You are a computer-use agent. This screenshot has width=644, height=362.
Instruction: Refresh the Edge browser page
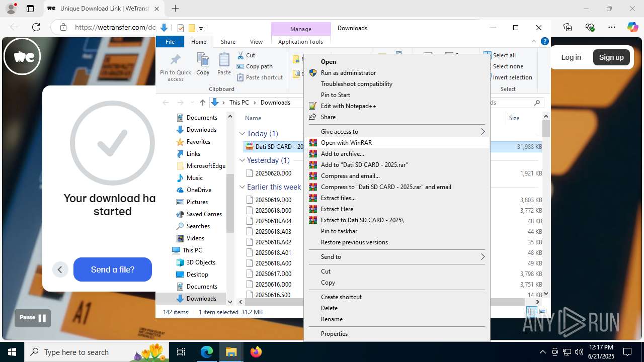pyautogui.click(x=36, y=28)
